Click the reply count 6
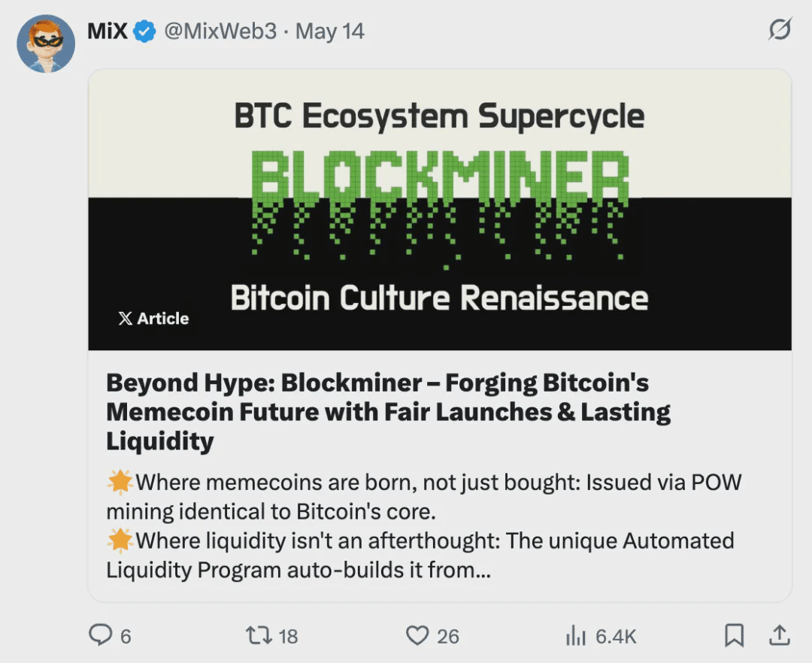Screen dimensions: 812x663 (126, 637)
